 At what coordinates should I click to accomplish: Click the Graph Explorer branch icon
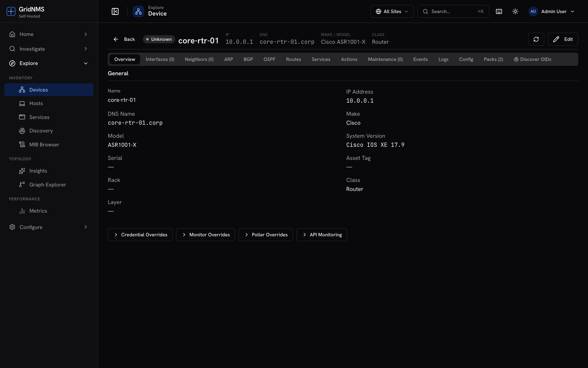22,184
